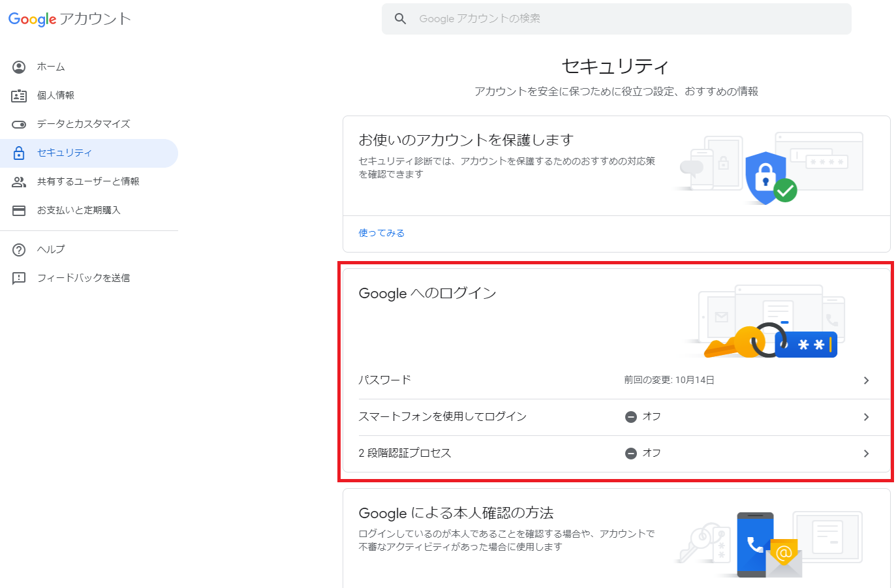Open 2 段階認証プロセス setting
Image resolution: width=896 pixels, height=588 pixels.
617,454
